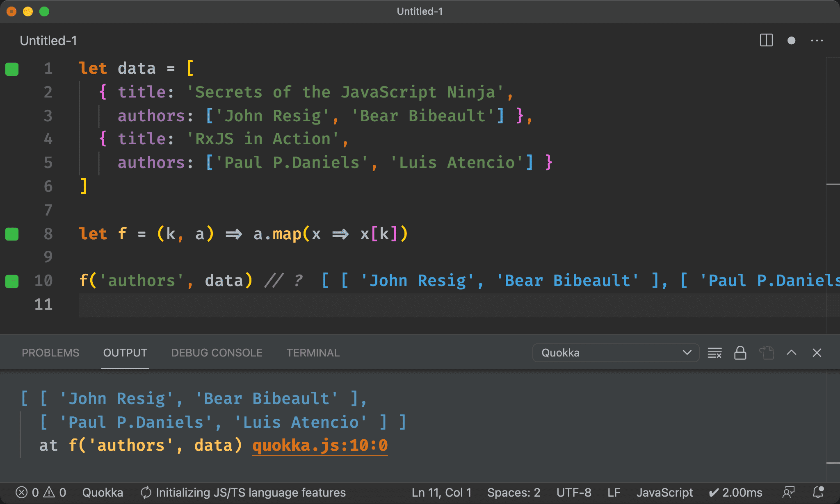840x504 pixels.
Task: Open notifications bell icon
Action: (818, 493)
